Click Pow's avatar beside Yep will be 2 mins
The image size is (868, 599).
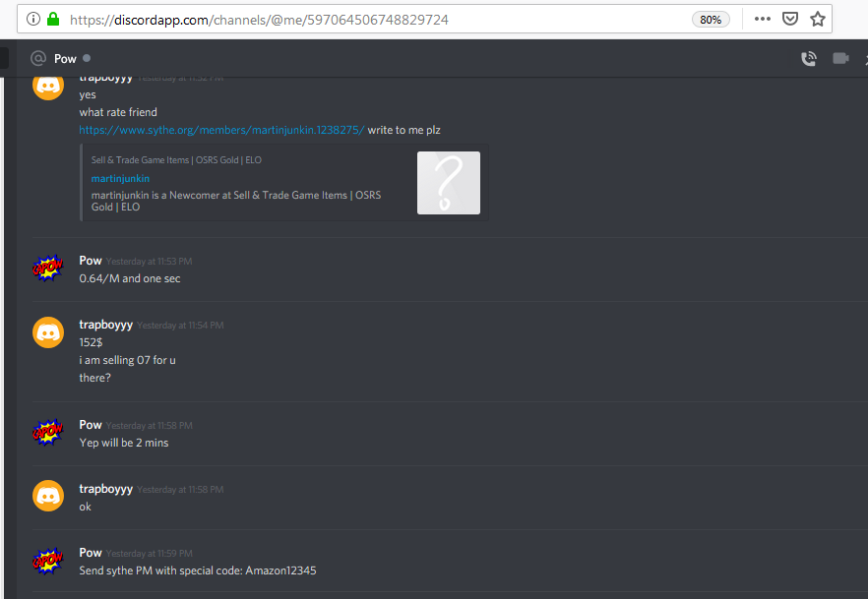click(x=48, y=433)
